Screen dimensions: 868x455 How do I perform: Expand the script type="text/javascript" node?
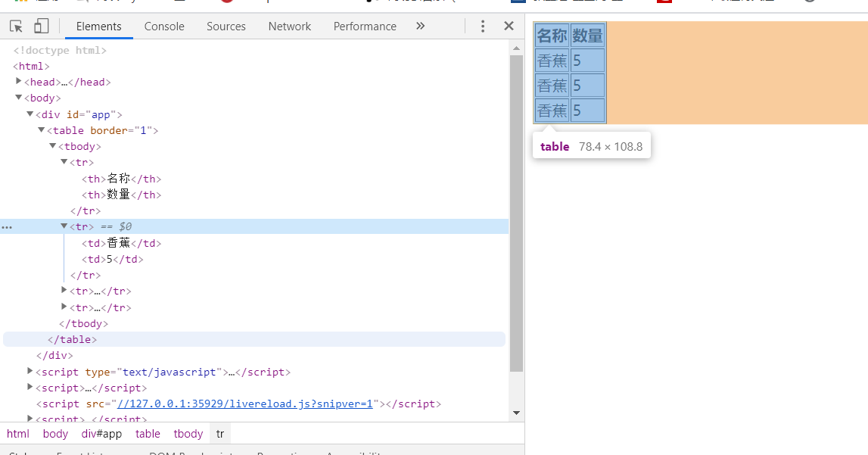[x=30, y=372]
